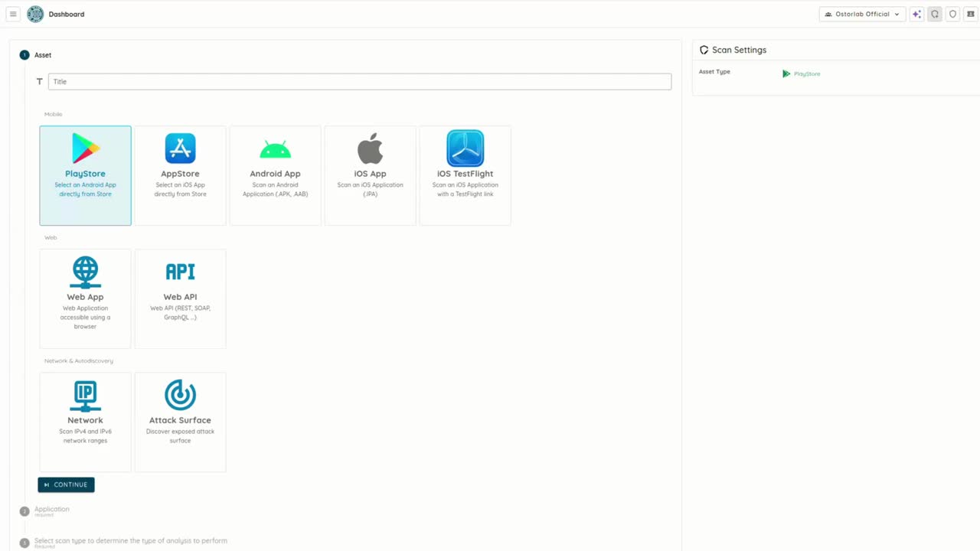This screenshot has height=551, width=980.
Task: Click the Dashboard title text
Action: (67, 14)
